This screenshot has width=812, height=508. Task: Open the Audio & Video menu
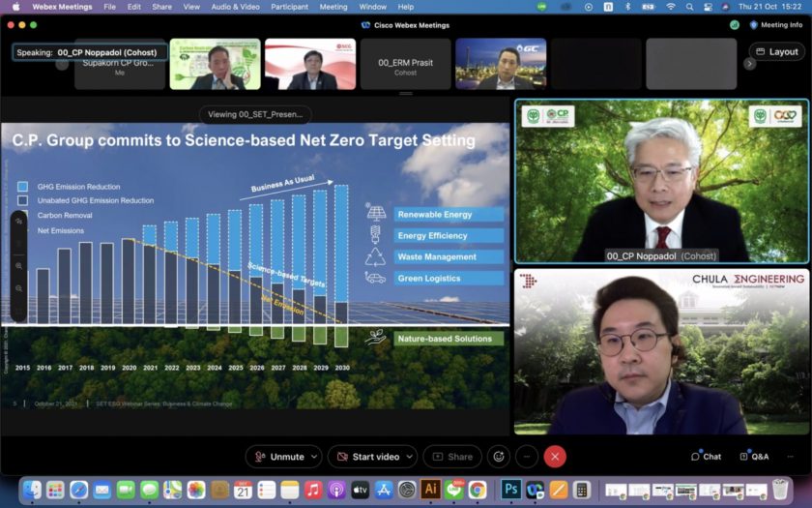coord(235,7)
